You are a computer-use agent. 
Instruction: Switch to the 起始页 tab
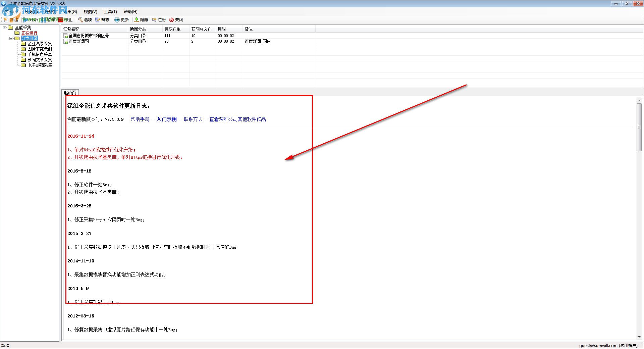pos(70,93)
